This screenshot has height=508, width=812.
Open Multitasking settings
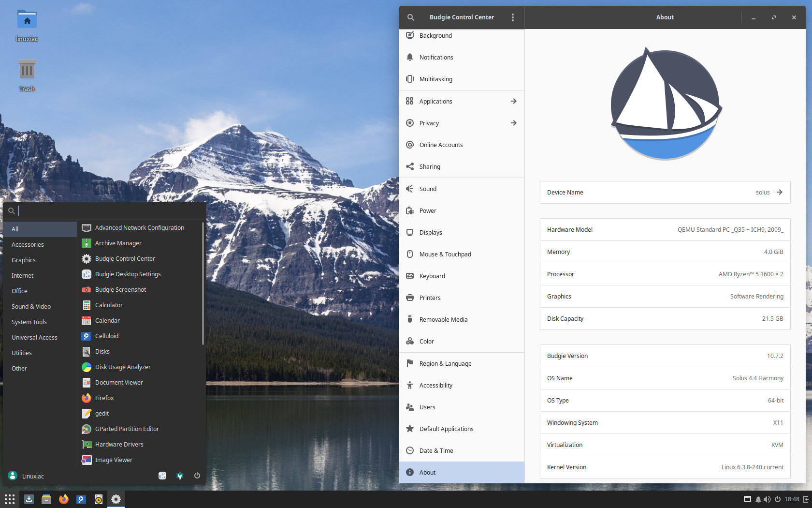click(x=462, y=79)
